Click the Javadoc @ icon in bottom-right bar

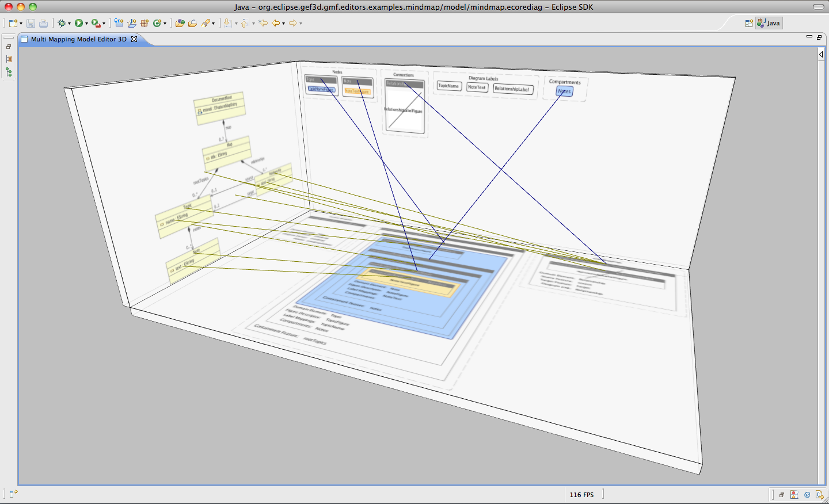(x=807, y=494)
